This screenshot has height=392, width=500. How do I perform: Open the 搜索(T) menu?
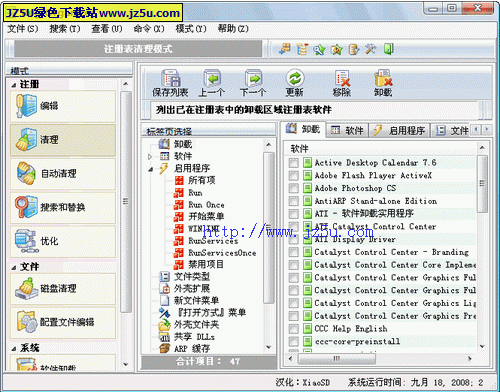click(x=65, y=29)
